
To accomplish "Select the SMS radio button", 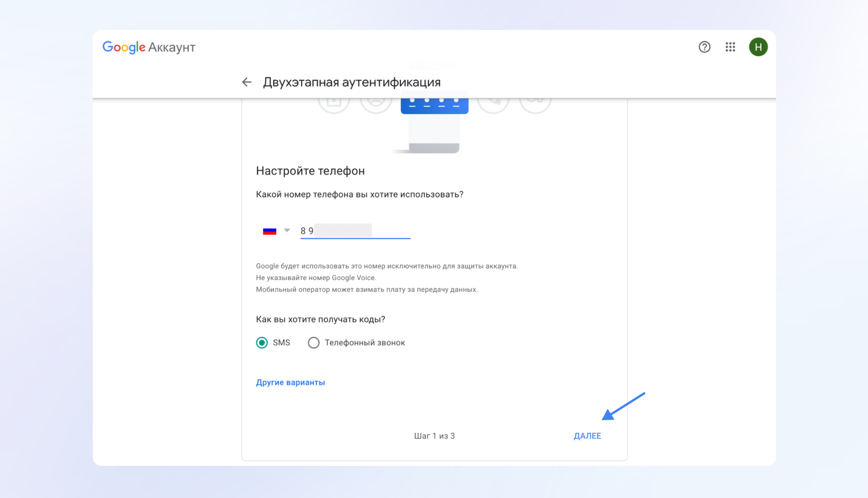I will [x=262, y=342].
